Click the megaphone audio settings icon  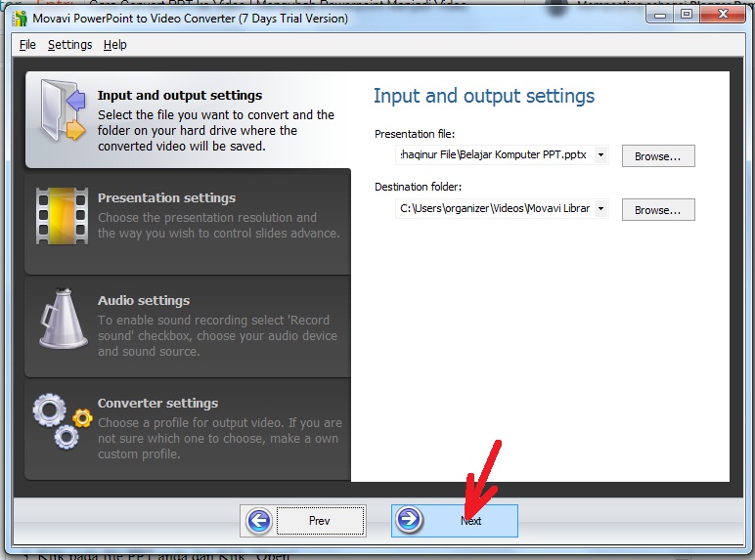(63, 319)
